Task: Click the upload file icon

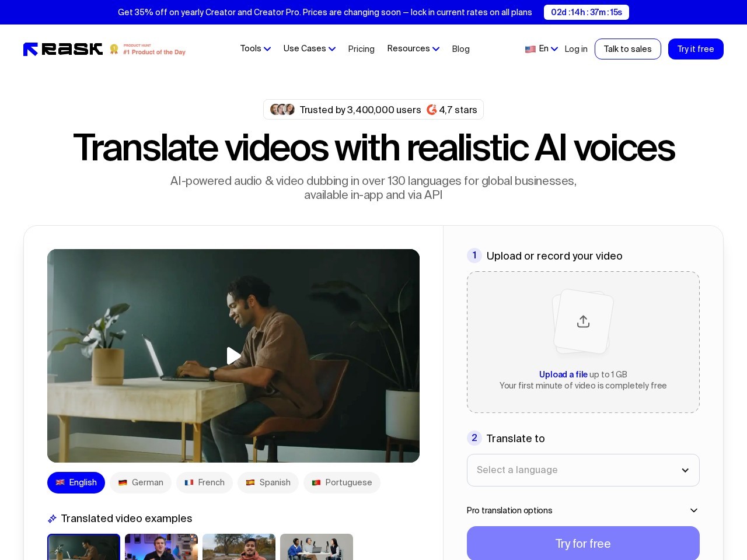Action: [x=583, y=321]
